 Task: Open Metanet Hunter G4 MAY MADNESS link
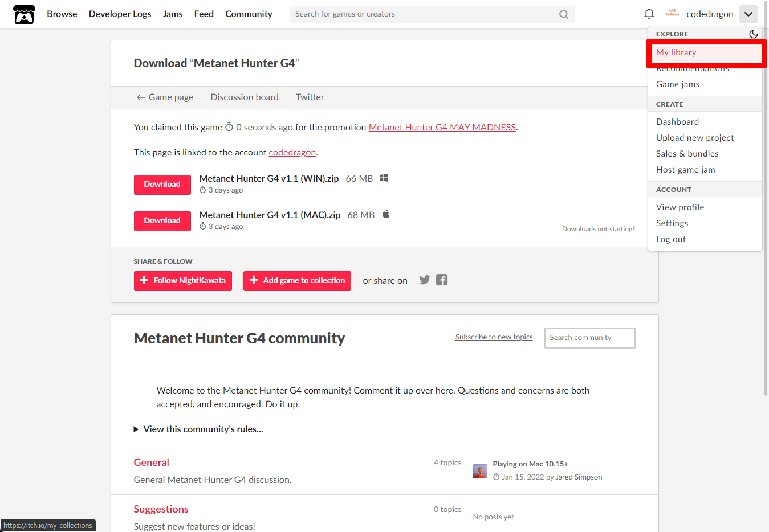(x=442, y=128)
